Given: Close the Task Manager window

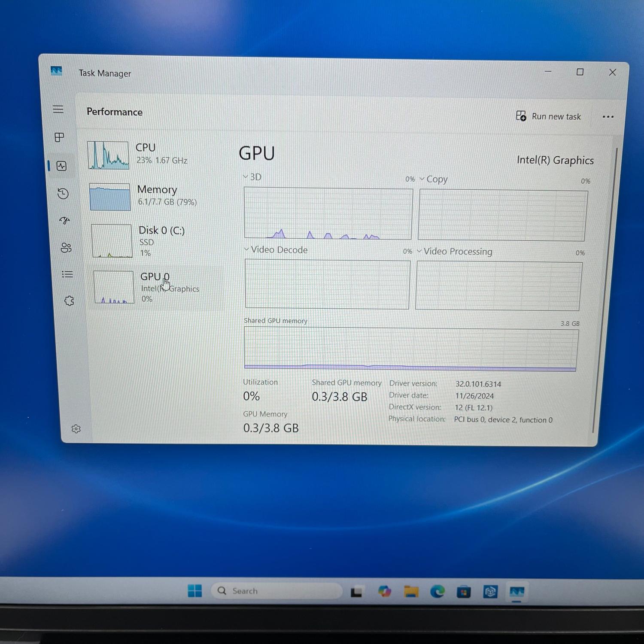Looking at the screenshot, I should pos(613,73).
